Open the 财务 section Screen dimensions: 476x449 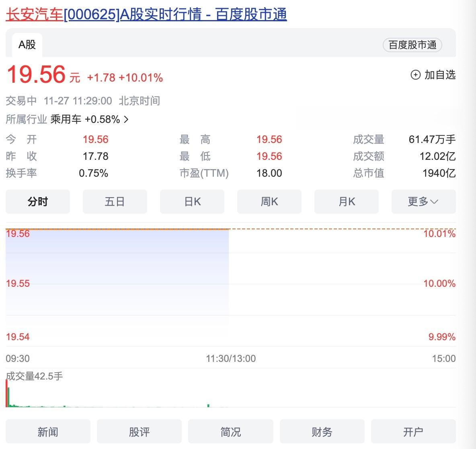[x=322, y=431]
